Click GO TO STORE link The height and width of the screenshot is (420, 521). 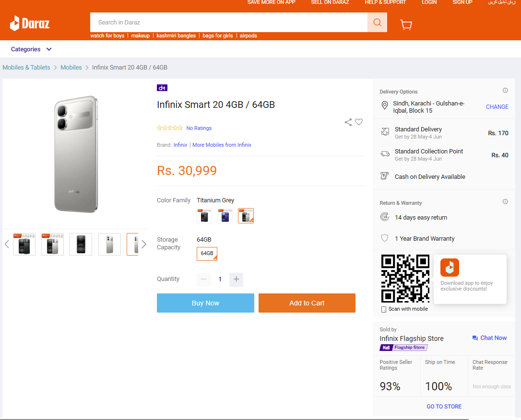tap(444, 407)
